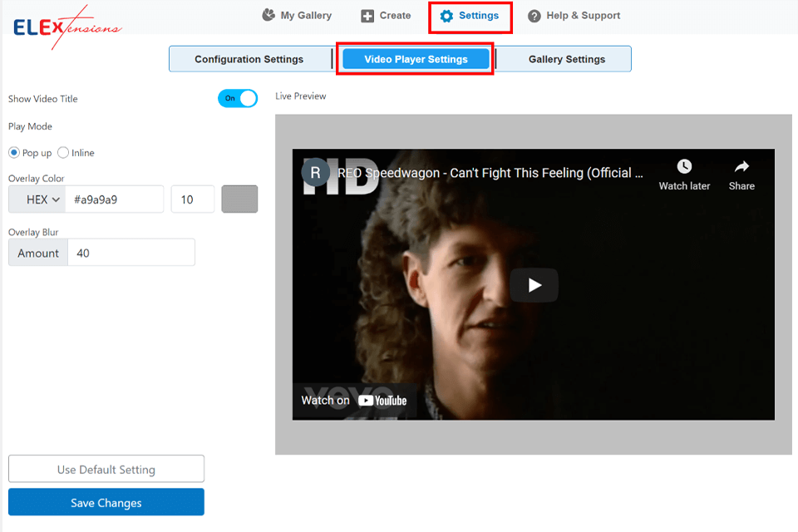
Task: Click the overlay opacity field showing 10
Action: [192, 199]
